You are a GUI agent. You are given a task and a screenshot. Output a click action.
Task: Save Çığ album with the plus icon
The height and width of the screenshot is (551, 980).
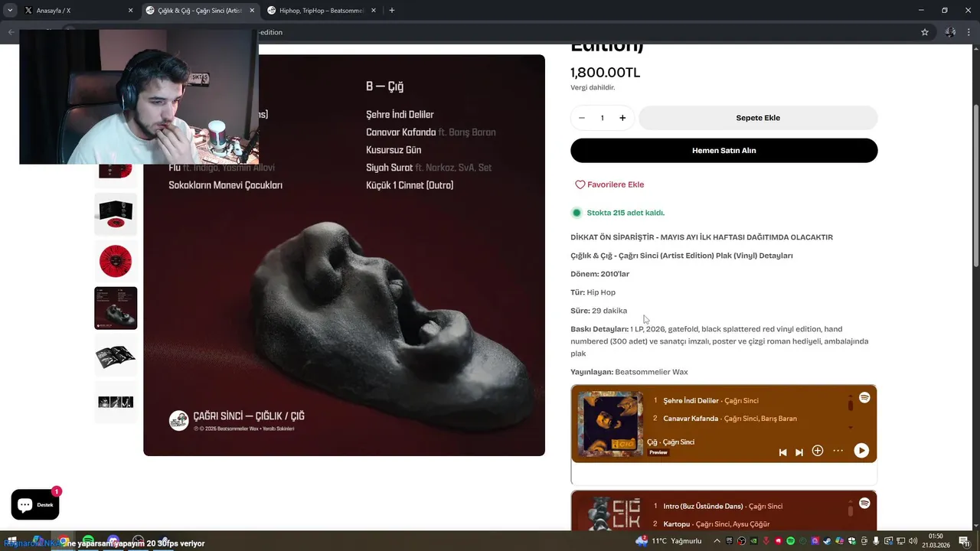tap(818, 451)
